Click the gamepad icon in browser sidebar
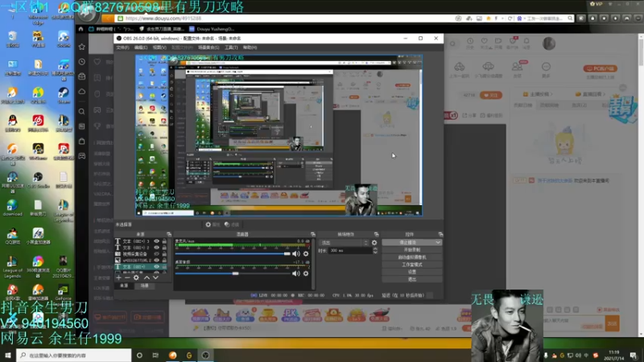 (82, 156)
